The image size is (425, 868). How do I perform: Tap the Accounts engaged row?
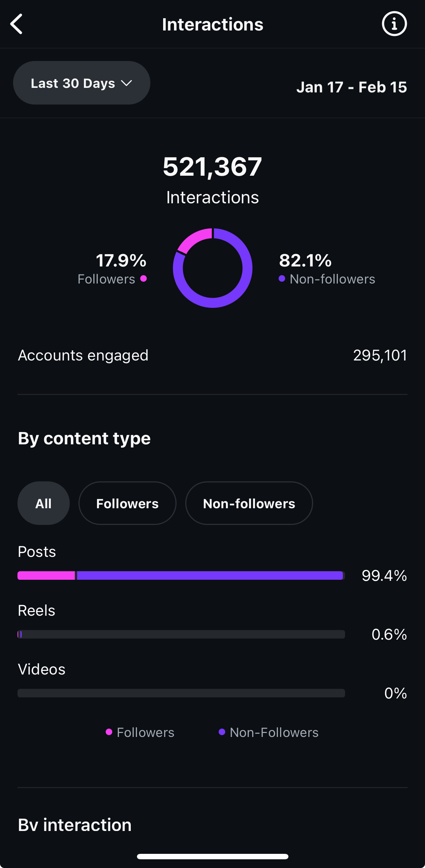coord(212,355)
